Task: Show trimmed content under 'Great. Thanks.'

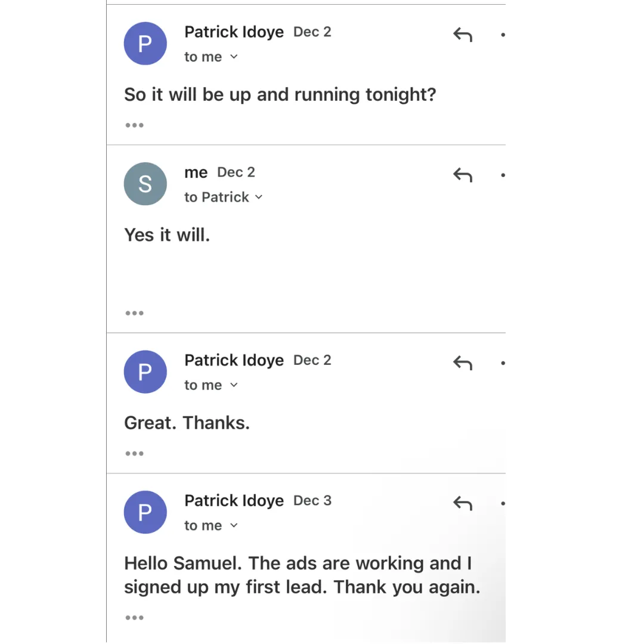Action: pos(134,454)
